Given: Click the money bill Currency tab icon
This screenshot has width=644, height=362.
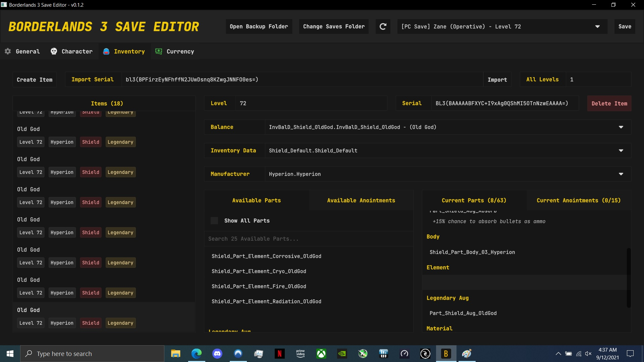Looking at the screenshot, I should [158, 51].
